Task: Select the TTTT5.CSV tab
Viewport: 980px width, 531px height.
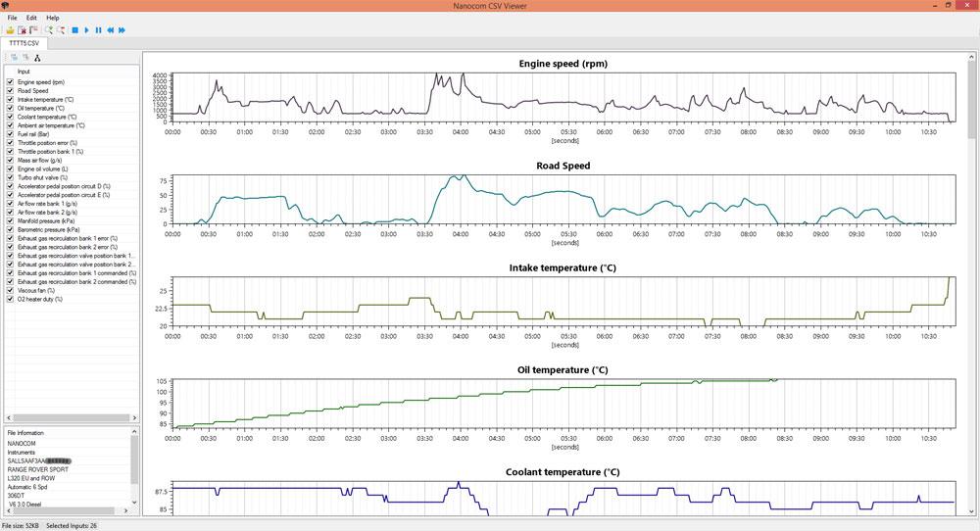Action: [x=24, y=44]
